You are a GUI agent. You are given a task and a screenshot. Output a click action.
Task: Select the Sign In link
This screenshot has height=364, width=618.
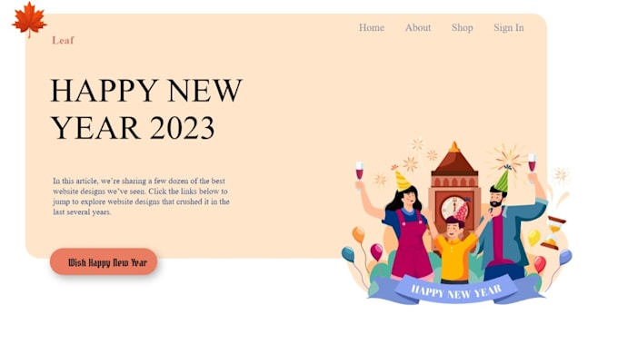pyautogui.click(x=508, y=27)
